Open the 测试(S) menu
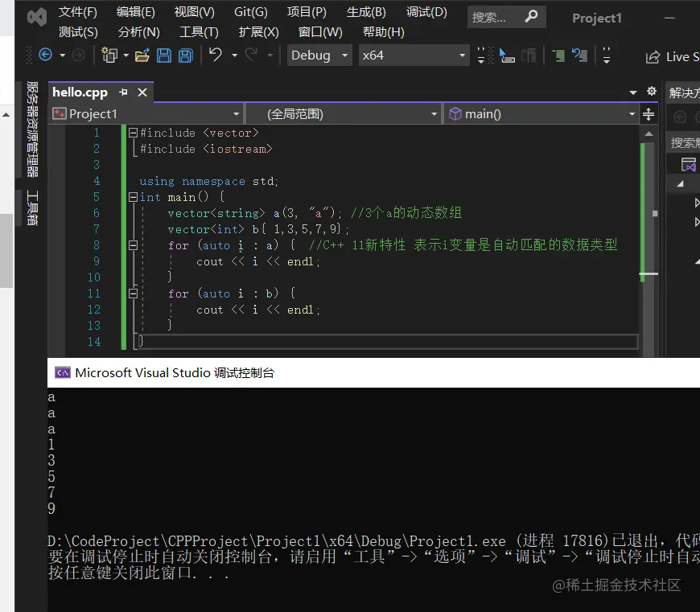This screenshot has width=700, height=612. [78, 31]
